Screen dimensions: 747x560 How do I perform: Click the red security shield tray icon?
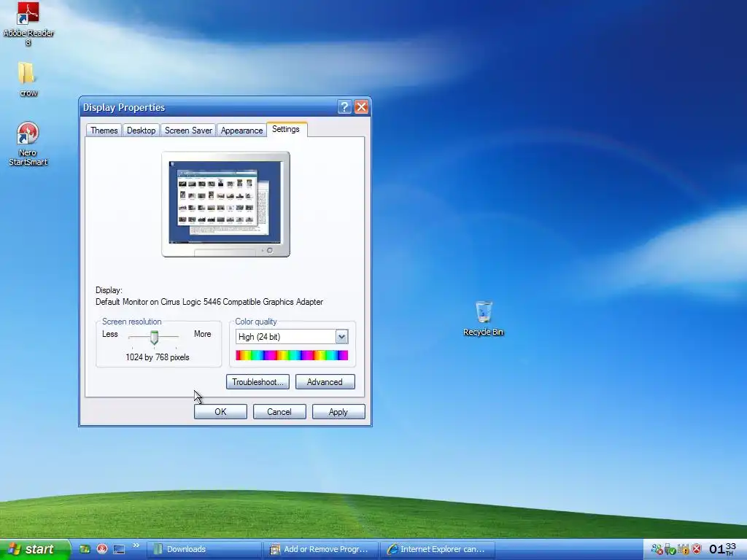tap(697, 550)
